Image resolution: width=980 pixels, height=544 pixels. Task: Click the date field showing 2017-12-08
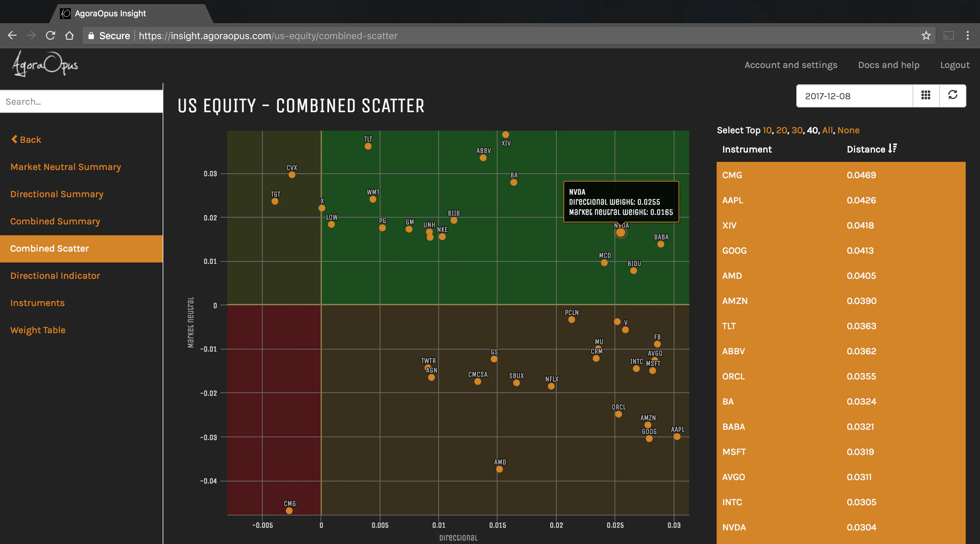pyautogui.click(x=854, y=96)
